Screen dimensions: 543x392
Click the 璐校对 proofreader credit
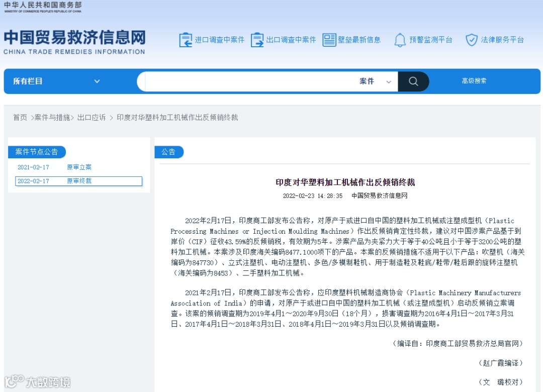click(501, 382)
